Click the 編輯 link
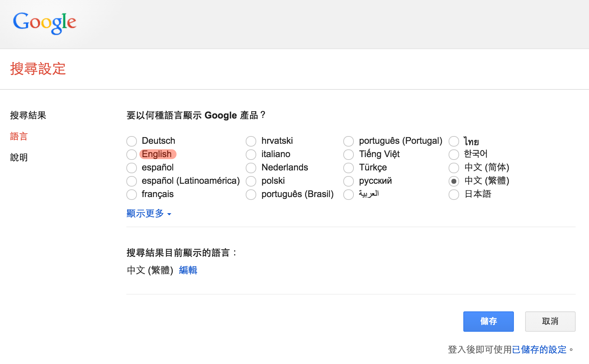 188,270
